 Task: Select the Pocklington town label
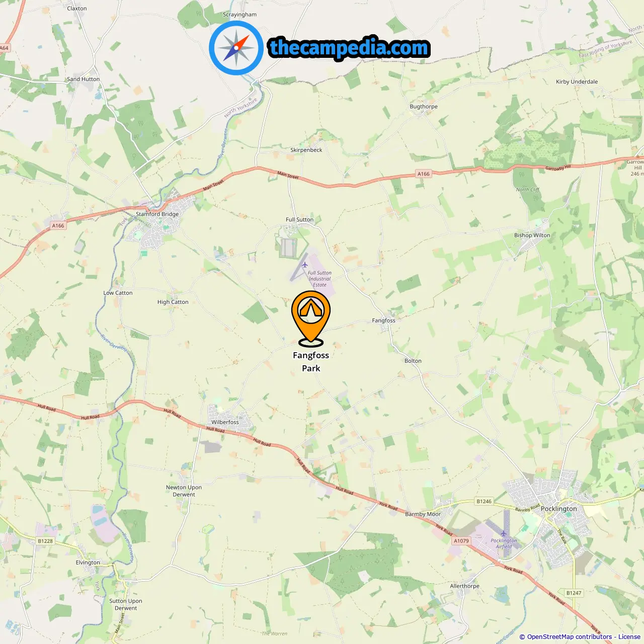point(558,509)
